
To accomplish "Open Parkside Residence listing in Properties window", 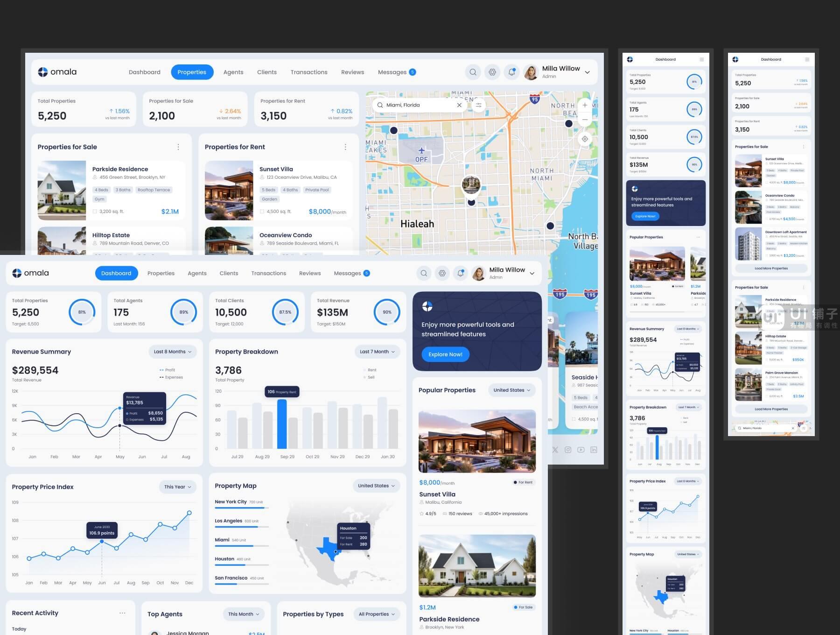I will (x=112, y=190).
